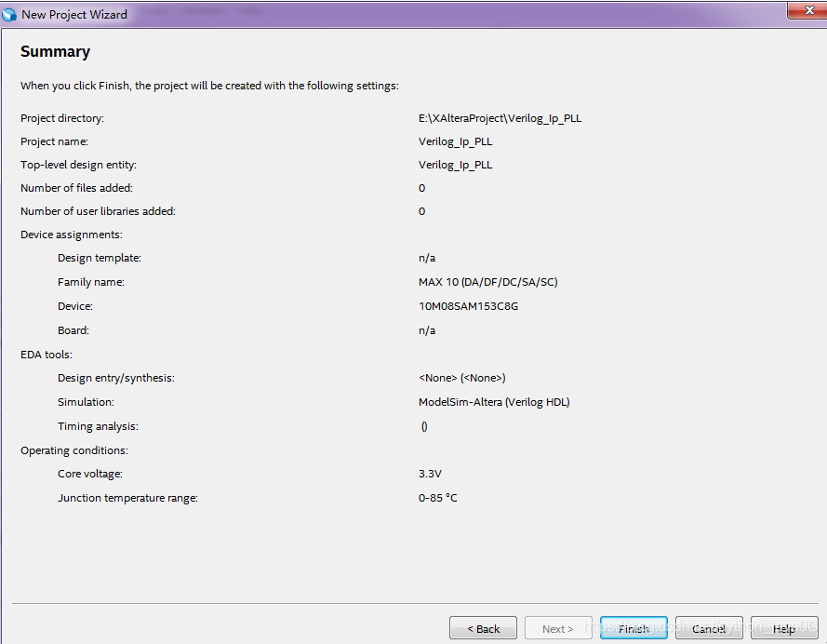Open Help for the wizard
The width and height of the screenshot is (827, 644).
tap(784, 628)
